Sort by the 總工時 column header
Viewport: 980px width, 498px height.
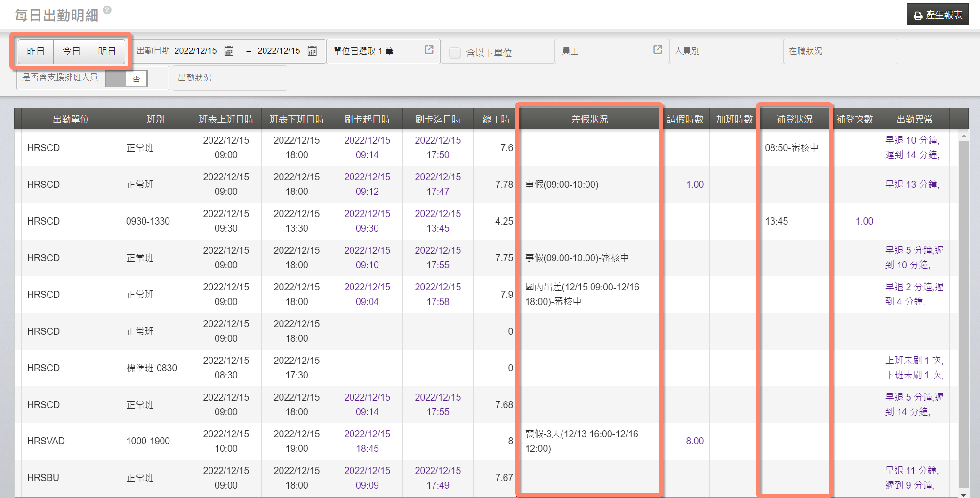(x=496, y=120)
